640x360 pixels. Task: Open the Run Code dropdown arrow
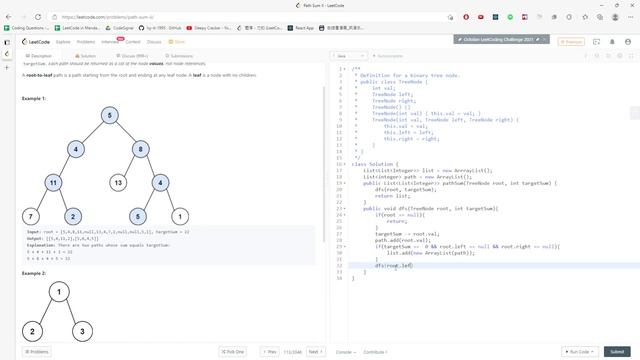(x=592, y=351)
